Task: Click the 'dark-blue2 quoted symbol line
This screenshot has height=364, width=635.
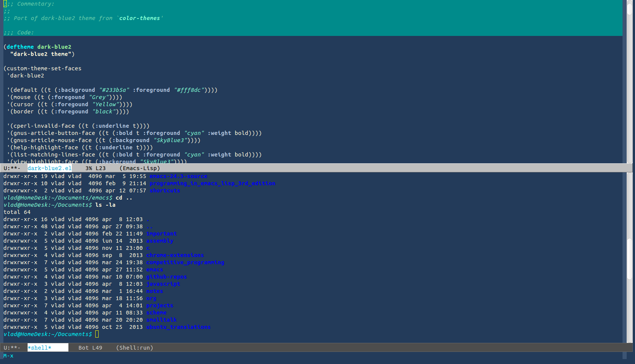Action: tap(25, 76)
